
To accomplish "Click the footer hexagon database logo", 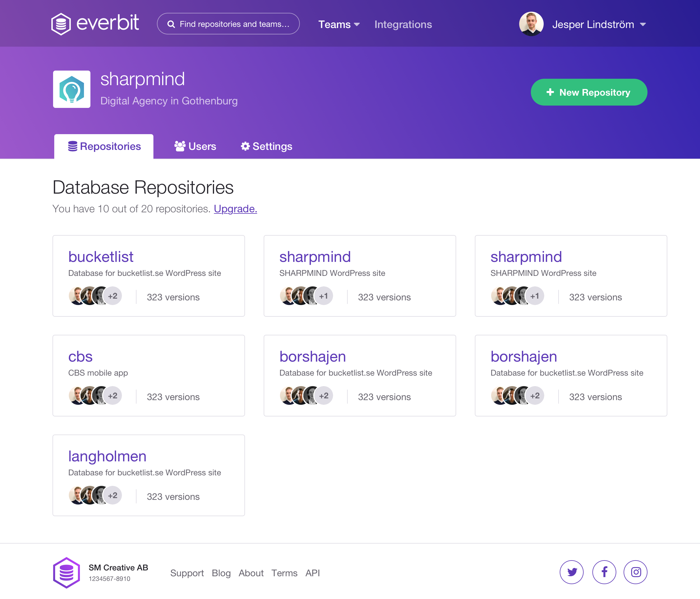I will click(x=66, y=573).
